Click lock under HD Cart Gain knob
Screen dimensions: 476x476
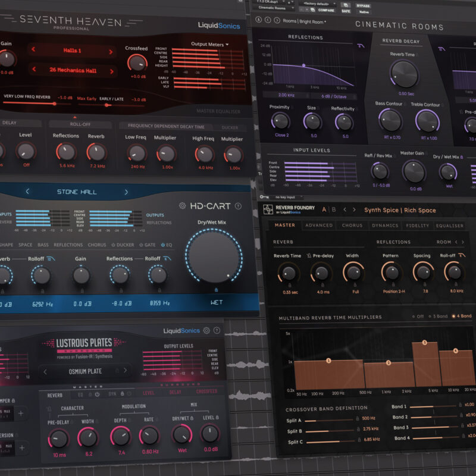(82, 291)
